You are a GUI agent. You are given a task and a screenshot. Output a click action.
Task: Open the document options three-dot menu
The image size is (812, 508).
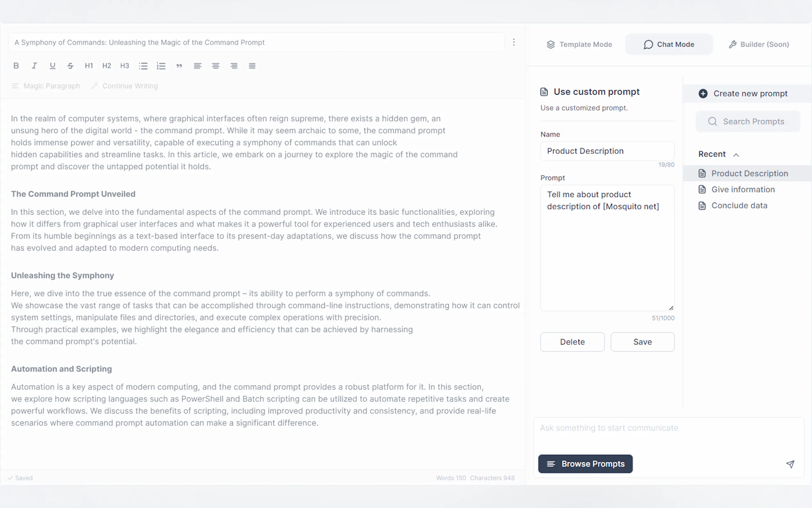514,42
